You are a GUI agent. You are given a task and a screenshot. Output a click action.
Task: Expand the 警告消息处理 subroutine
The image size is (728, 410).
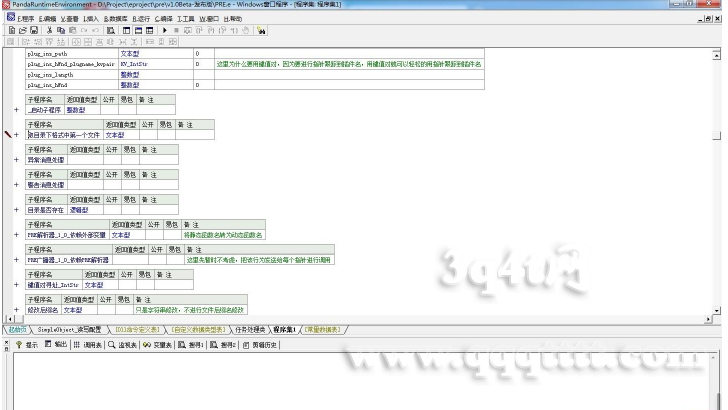(16, 185)
